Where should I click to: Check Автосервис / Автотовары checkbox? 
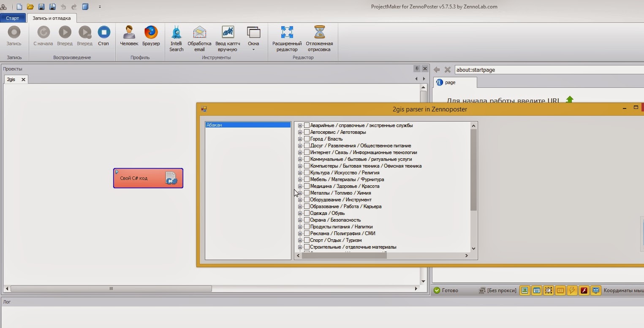pos(307,132)
